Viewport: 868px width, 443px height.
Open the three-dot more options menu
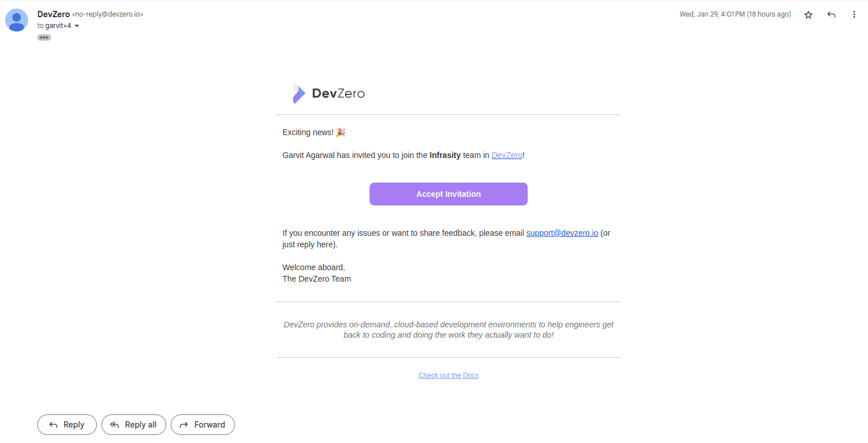[854, 15]
